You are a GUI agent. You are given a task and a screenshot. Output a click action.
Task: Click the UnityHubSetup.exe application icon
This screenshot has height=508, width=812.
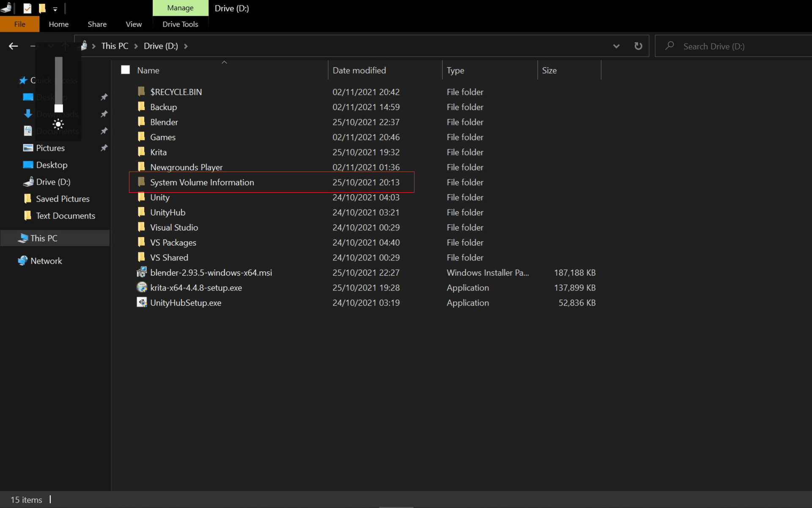(142, 302)
